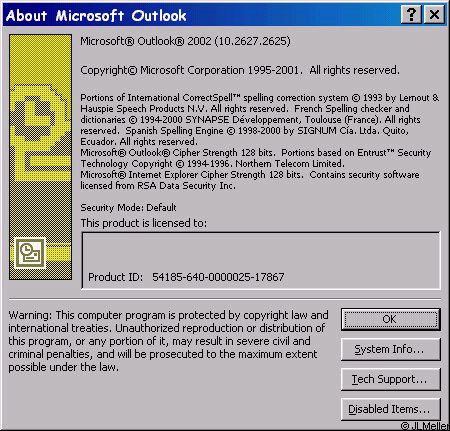This screenshot has height=431, width=450.
Task: Click the small Outlook icon in banner
Action: tap(30, 253)
